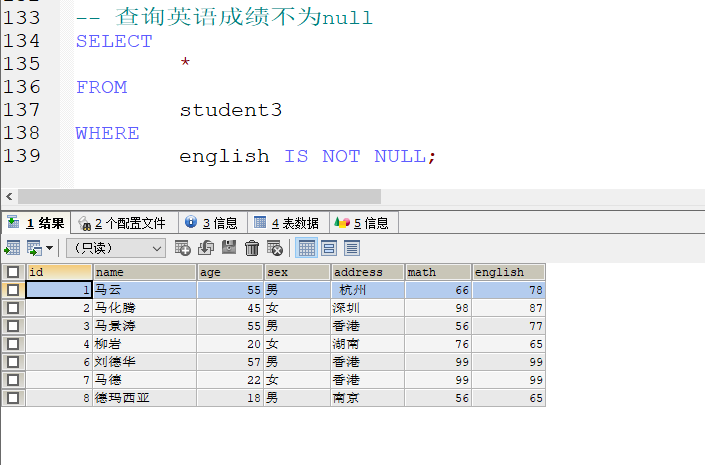This screenshot has height=465, width=705.
Task: Click the id cell 1 for 马云
Action: (x=59, y=290)
